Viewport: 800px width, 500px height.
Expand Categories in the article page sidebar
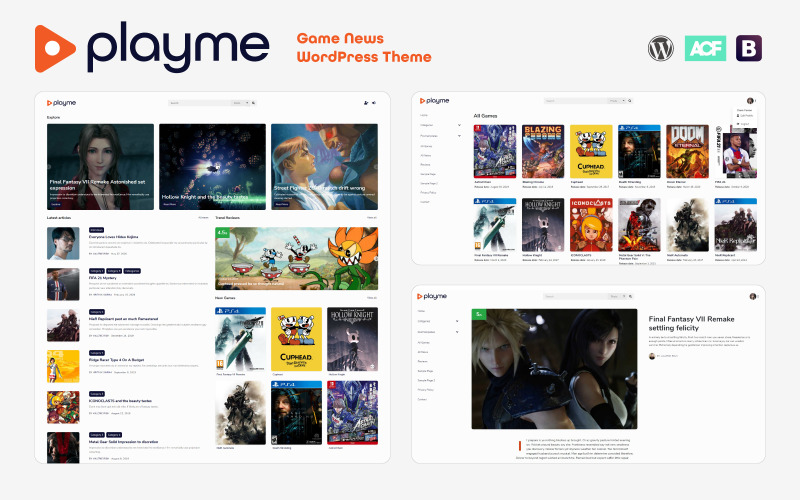[x=457, y=321]
